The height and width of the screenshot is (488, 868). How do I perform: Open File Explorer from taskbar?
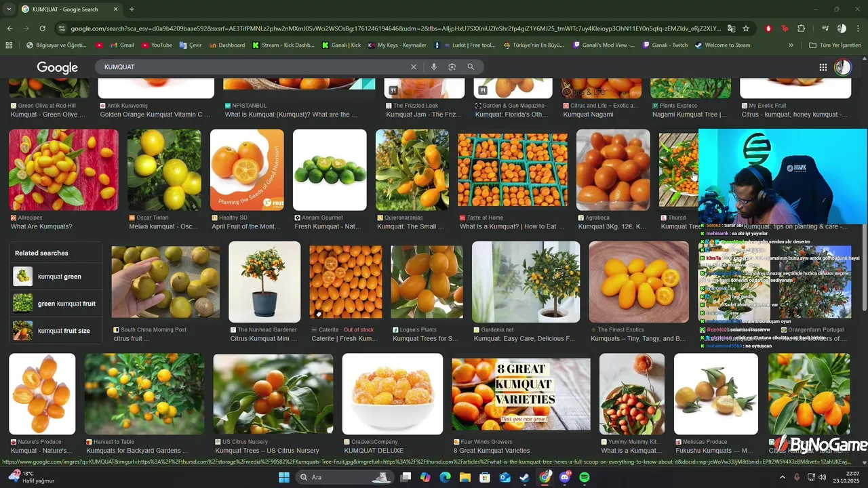pos(465,477)
